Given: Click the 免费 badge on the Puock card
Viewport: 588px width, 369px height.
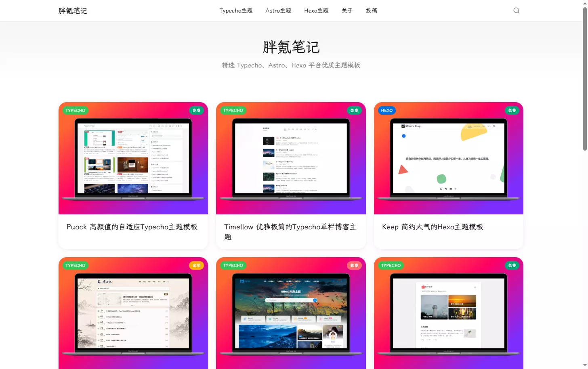Looking at the screenshot, I should pyautogui.click(x=196, y=110).
